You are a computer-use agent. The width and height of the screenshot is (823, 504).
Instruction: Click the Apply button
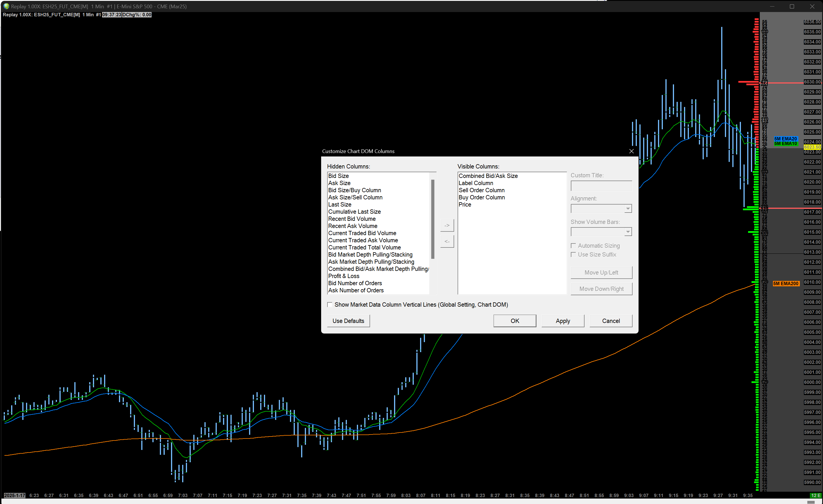pyautogui.click(x=562, y=321)
